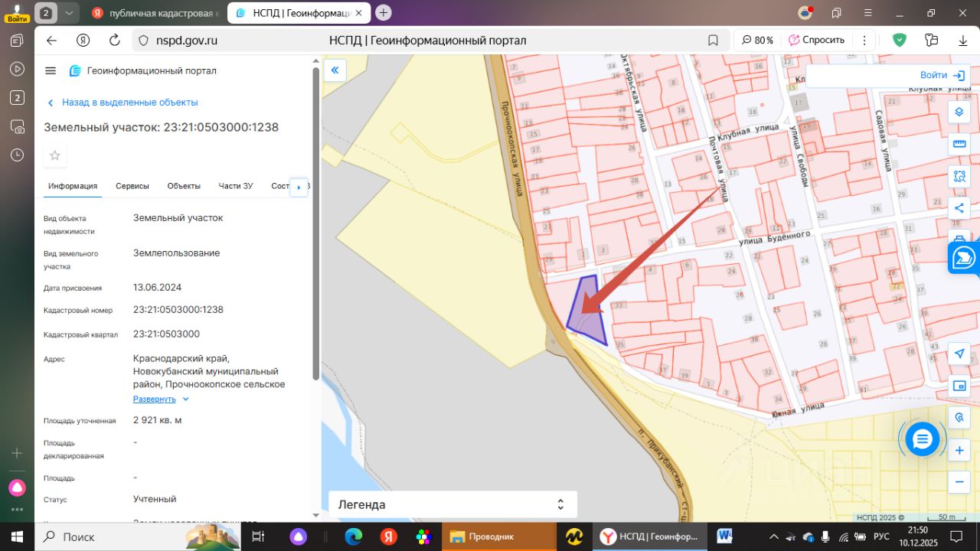This screenshot has height=551, width=980.
Task: Add parcel to favorites with star icon
Action: (55, 155)
